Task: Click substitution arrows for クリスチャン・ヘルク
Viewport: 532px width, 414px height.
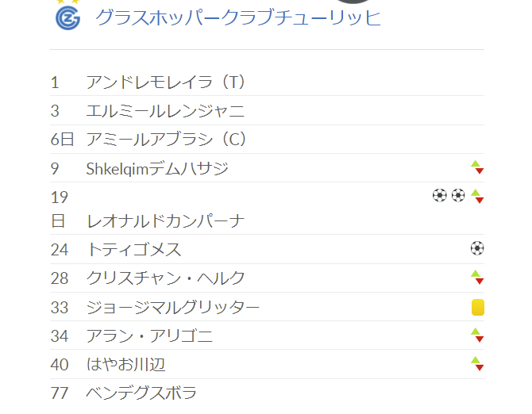Action: click(477, 277)
